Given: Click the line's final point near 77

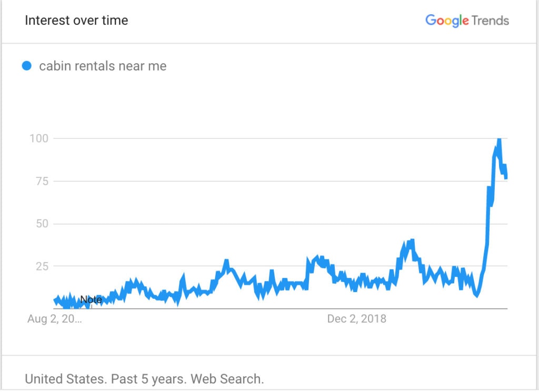Looking at the screenshot, I should click(x=506, y=178).
